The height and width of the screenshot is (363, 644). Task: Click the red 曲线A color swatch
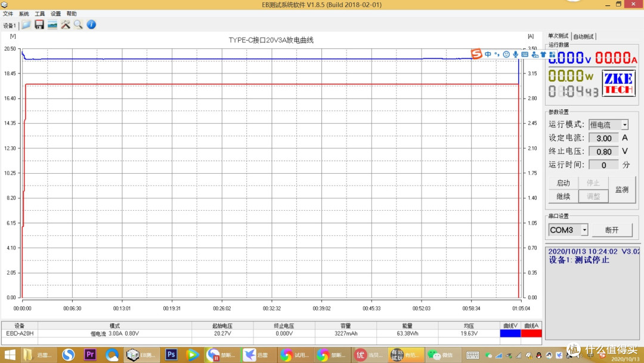tap(531, 333)
